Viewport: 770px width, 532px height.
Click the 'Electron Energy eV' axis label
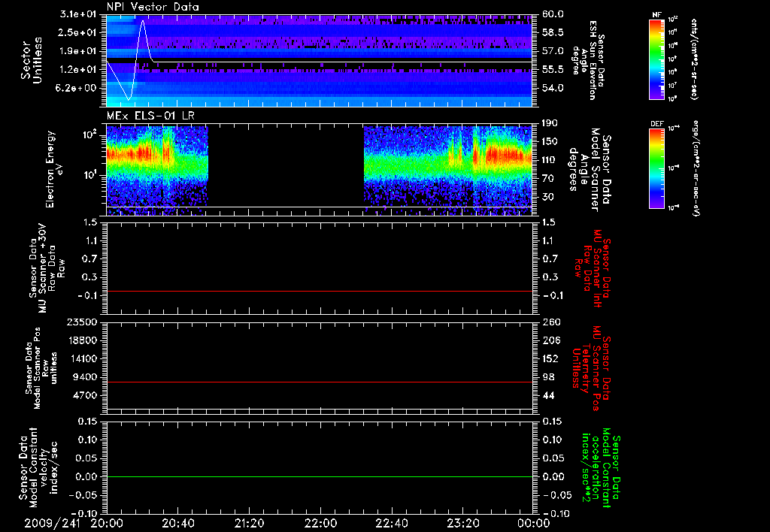coord(53,169)
